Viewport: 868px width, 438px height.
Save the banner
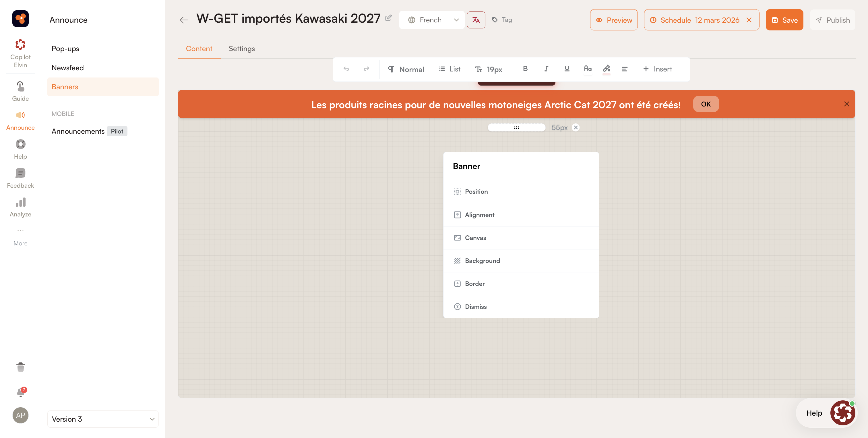[784, 20]
